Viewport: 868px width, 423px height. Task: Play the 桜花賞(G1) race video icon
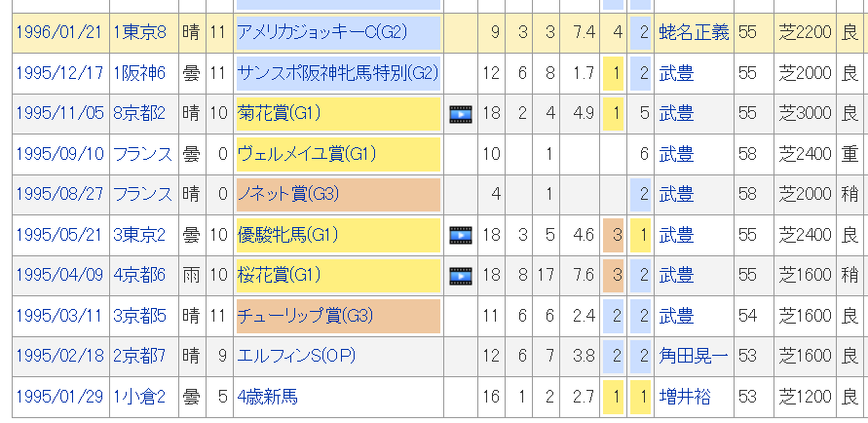tap(460, 276)
